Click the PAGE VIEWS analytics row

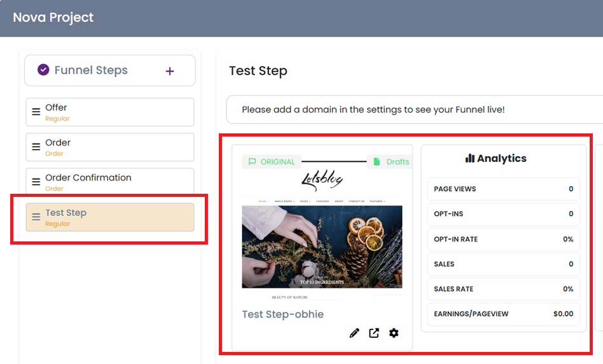(x=503, y=189)
